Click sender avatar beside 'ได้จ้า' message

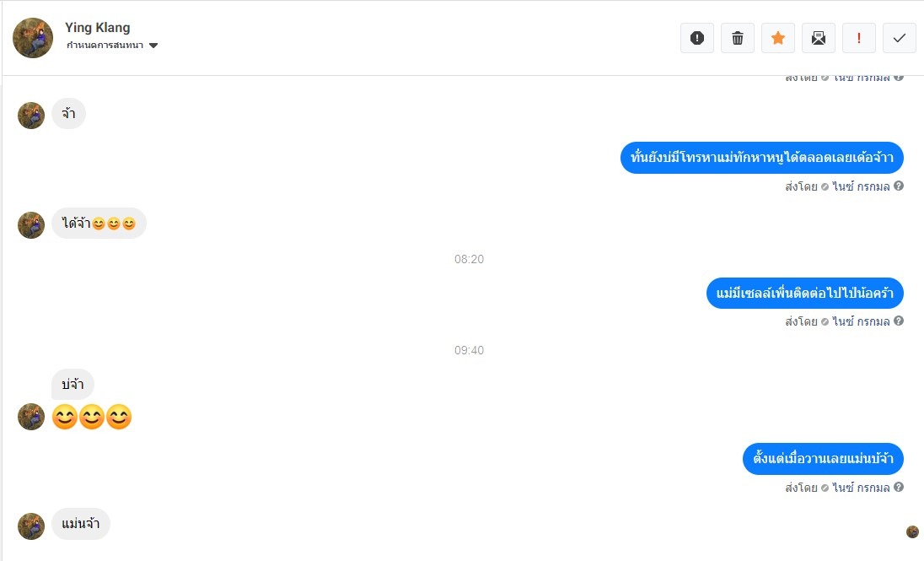31,225
